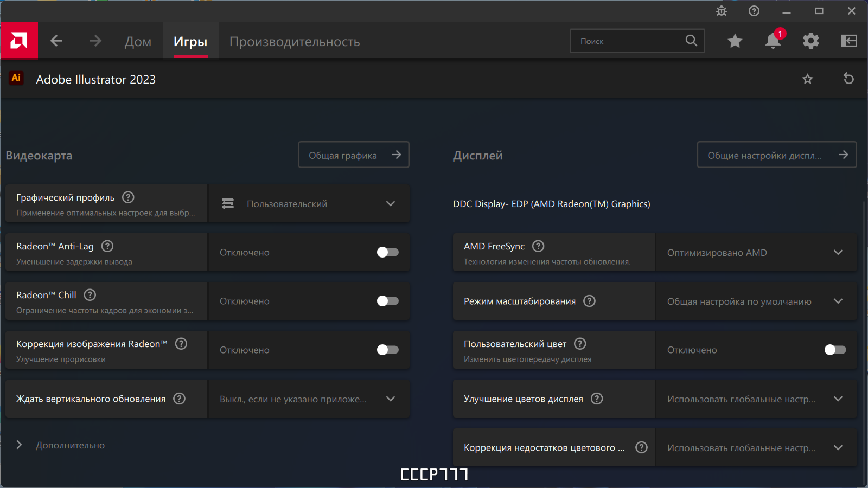868x488 pixels.
Task: Show help for AMD FreeSync
Action: 538,246
